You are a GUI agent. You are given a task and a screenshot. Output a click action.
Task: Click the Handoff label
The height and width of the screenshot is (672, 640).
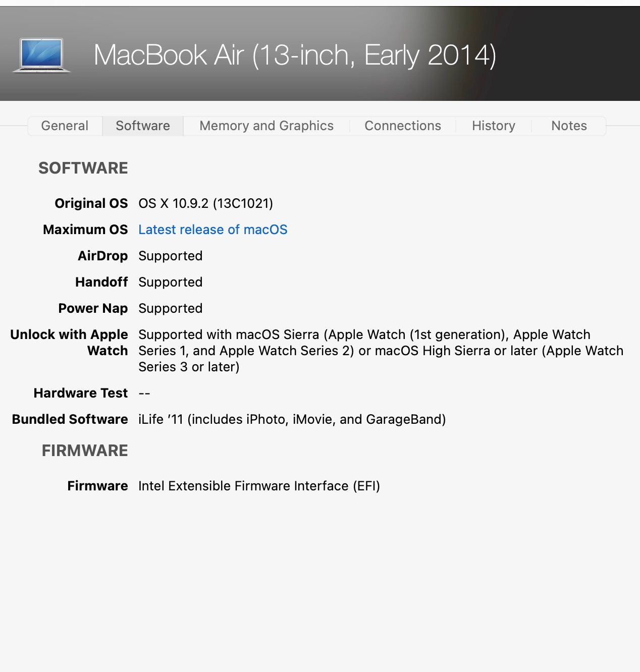click(x=101, y=282)
